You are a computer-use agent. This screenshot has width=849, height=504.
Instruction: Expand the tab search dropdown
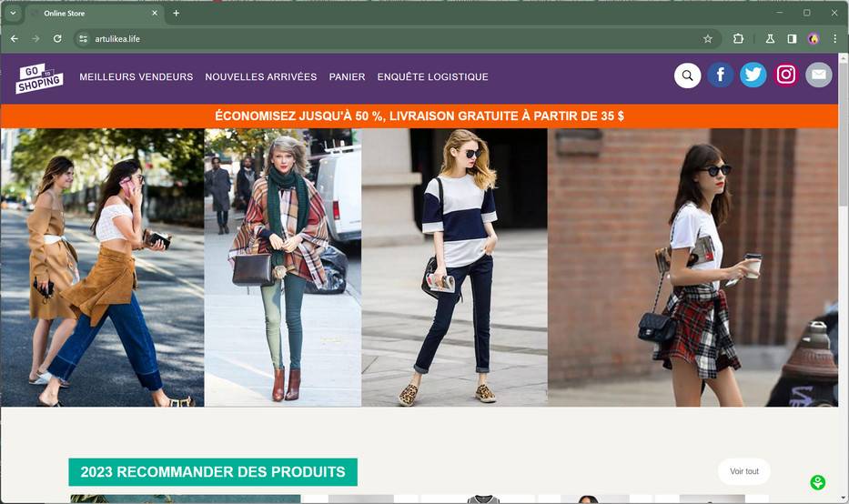(13, 13)
